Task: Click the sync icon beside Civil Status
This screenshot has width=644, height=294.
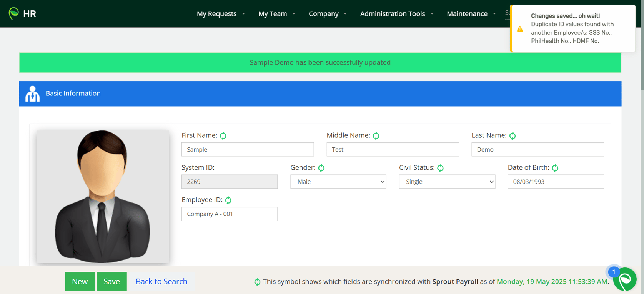Action: coord(441,168)
